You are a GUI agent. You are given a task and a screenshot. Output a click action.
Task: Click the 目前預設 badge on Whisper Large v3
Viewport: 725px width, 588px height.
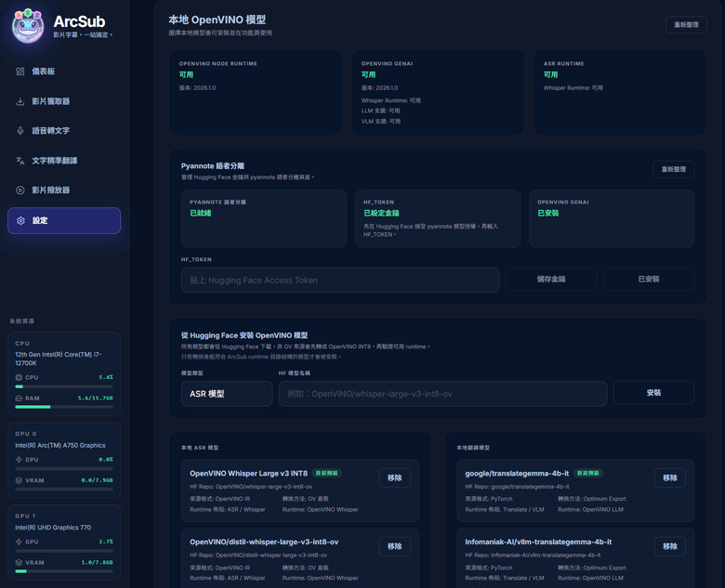coord(327,473)
